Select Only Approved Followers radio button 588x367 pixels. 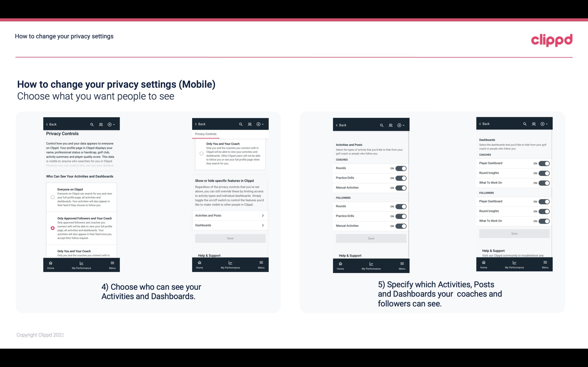52,228
